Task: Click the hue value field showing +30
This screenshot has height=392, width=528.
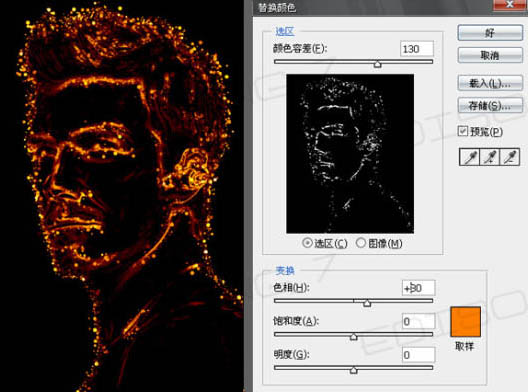Action: click(x=419, y=288)
